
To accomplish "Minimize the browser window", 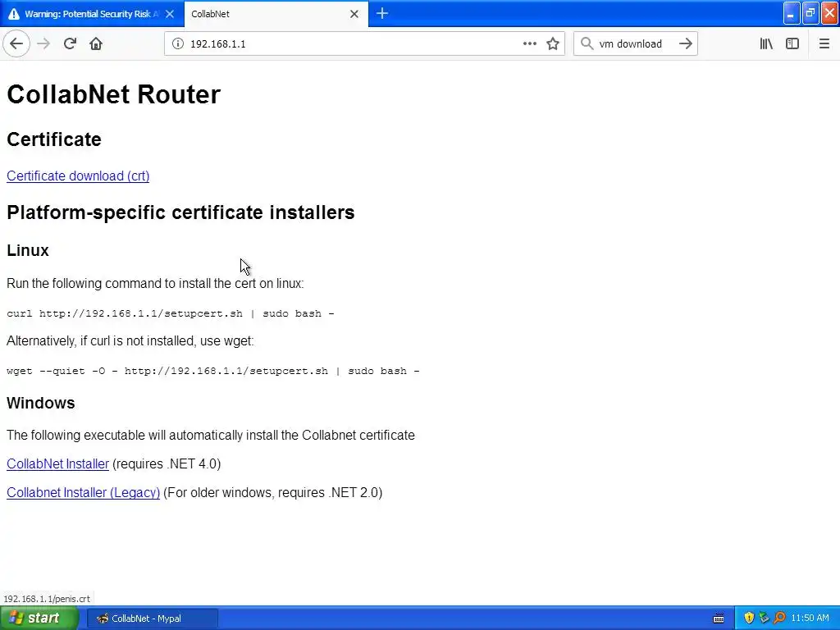I will (x=792, y=13).
